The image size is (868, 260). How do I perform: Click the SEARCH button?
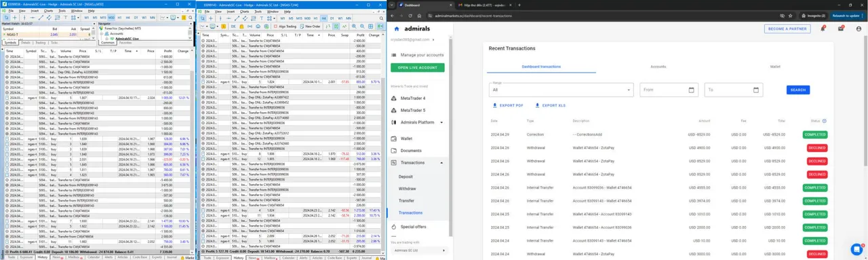pos(798,90)
